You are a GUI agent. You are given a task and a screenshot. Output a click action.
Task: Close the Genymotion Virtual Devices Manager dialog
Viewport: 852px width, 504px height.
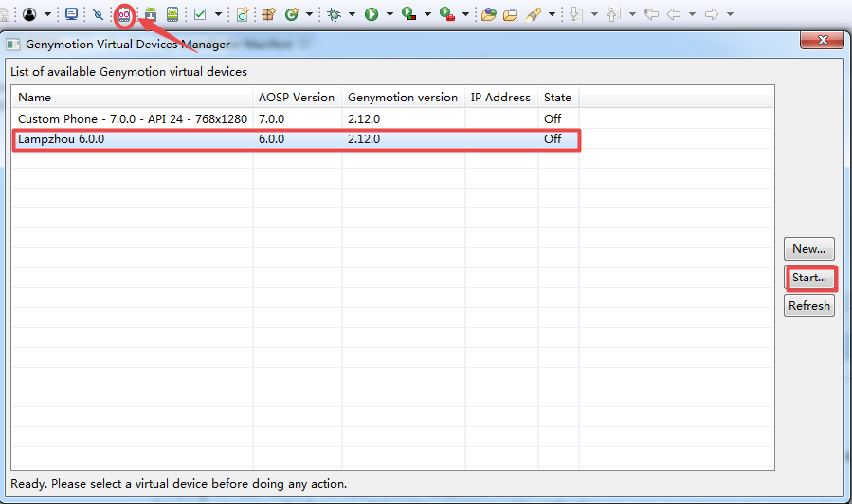pyautogui.click(x=822, y=40)
